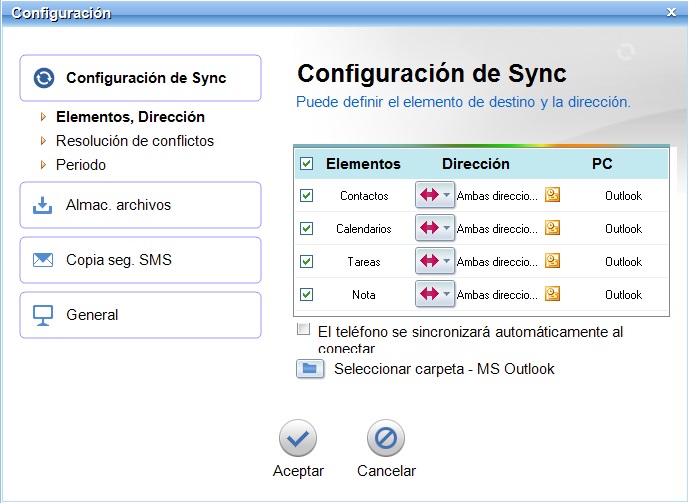
Task: Open the direction dropdown for Calendarios
Action: [435, 228]
